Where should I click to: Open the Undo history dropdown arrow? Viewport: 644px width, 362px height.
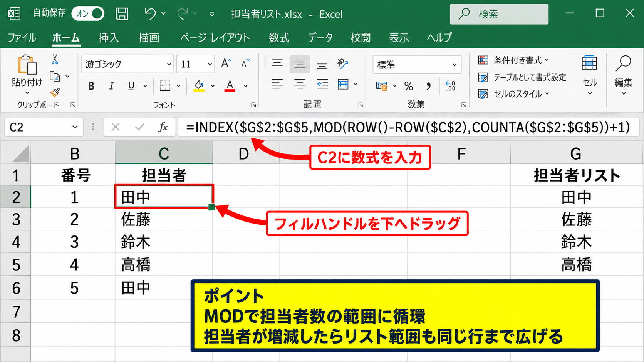pos(163,14)
